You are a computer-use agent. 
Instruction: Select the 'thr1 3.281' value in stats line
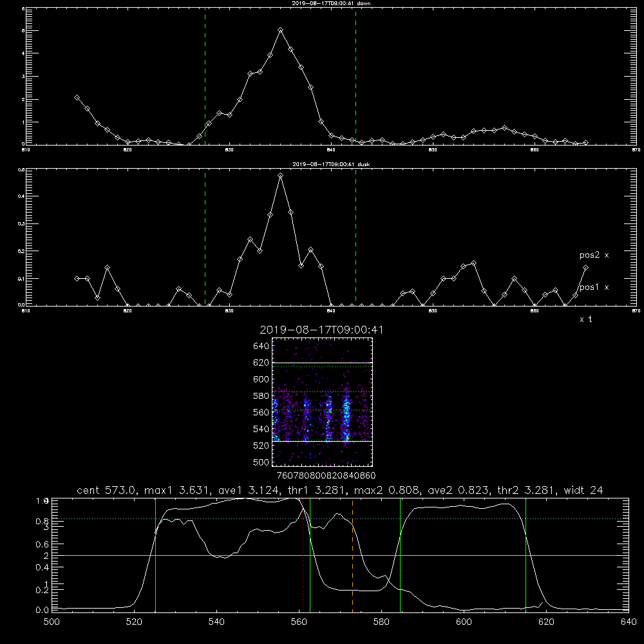click(x=318, y=490)
